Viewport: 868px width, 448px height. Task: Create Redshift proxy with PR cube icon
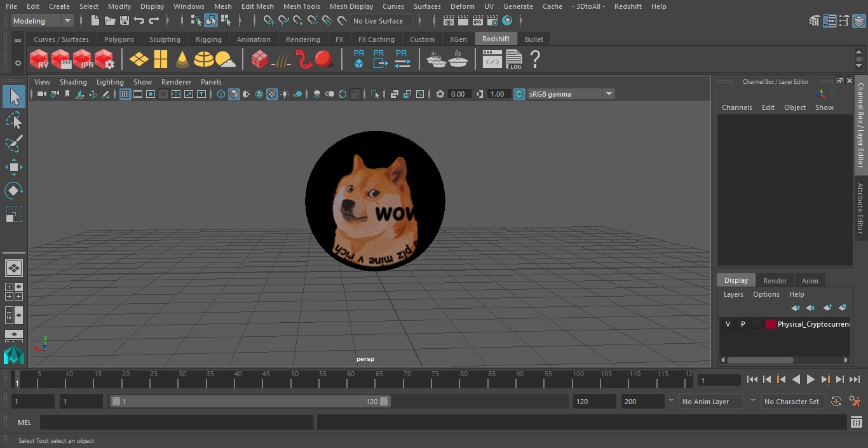359,59
